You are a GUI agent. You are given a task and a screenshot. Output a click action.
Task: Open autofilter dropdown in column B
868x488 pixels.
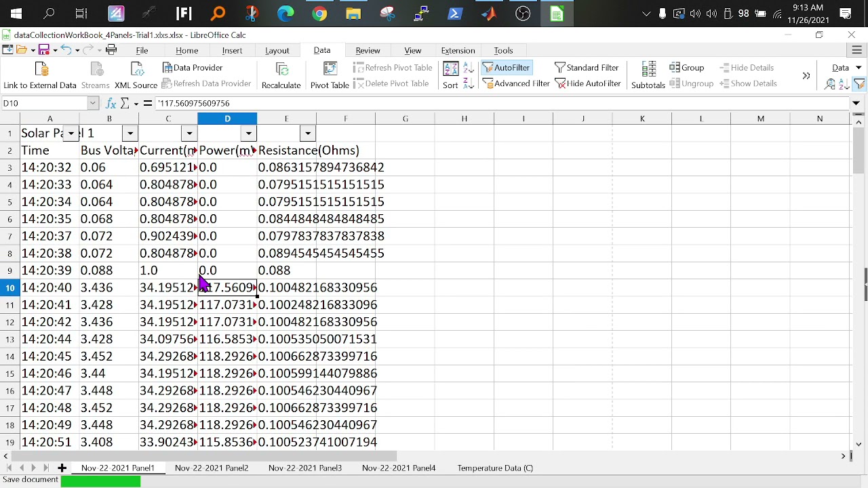pyautogui.click(x=130, y=134)
